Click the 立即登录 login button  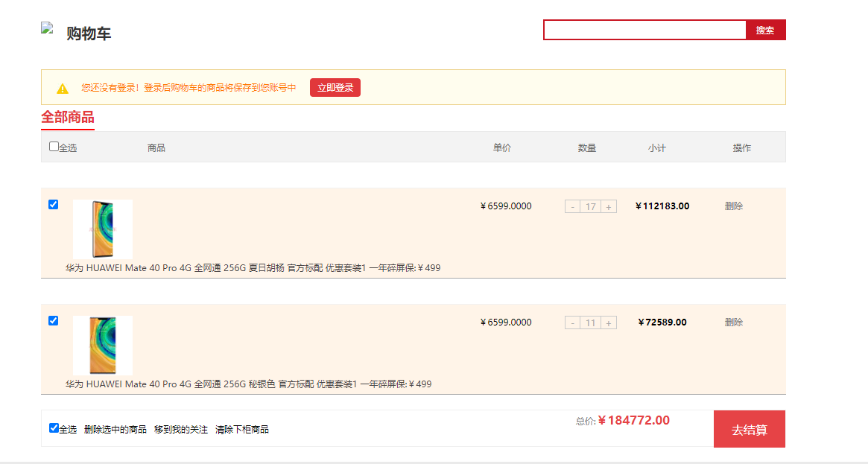pyautogui.click(x=335, y=87)
